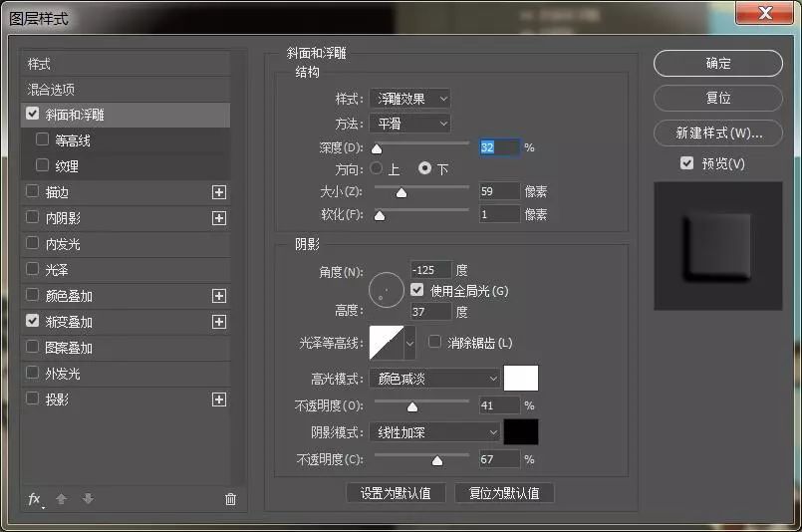Uncheck the 预览 preview checkbox
The image size is (802, 532).
pos(686,163)
